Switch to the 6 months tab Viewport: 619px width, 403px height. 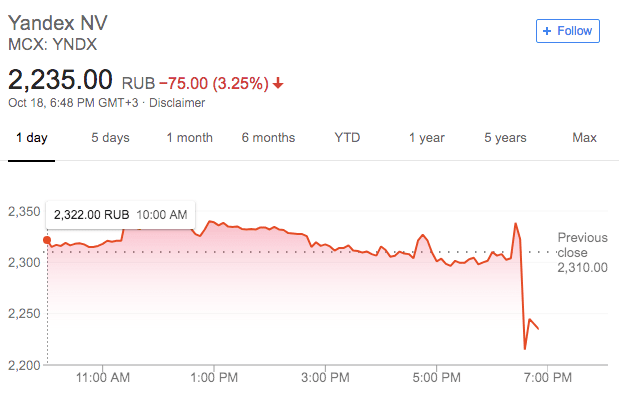tap(268, 137)
